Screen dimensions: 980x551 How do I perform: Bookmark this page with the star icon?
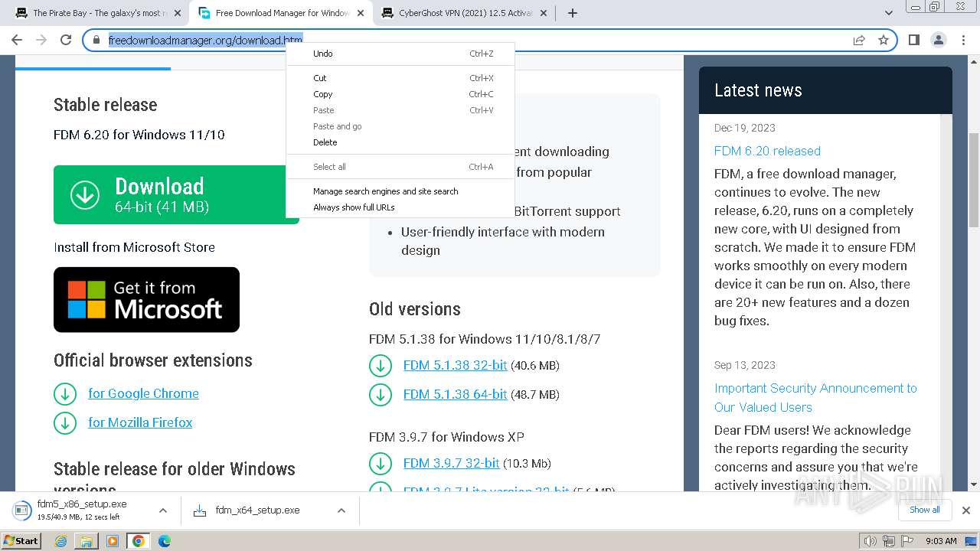click(884, 40)
